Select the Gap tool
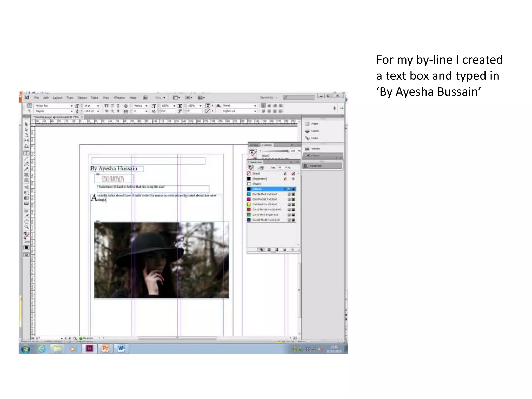 [x=26, y=141]
